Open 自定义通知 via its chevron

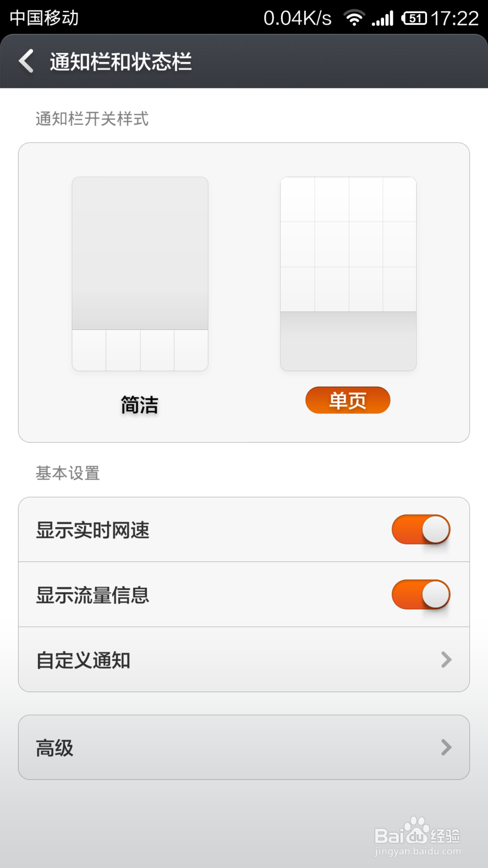446,660
